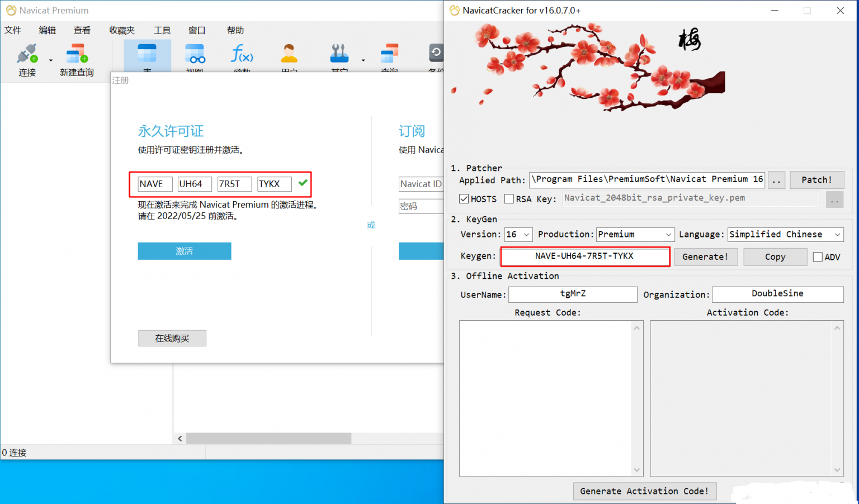
Task: Toggle the RSA Key checkbox
Action: tap(509, 199)
